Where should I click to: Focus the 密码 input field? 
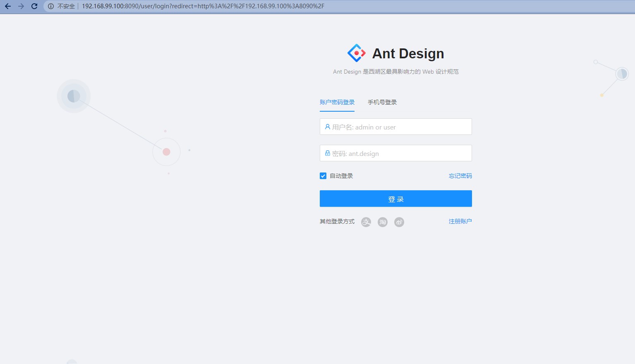[396, 153]
